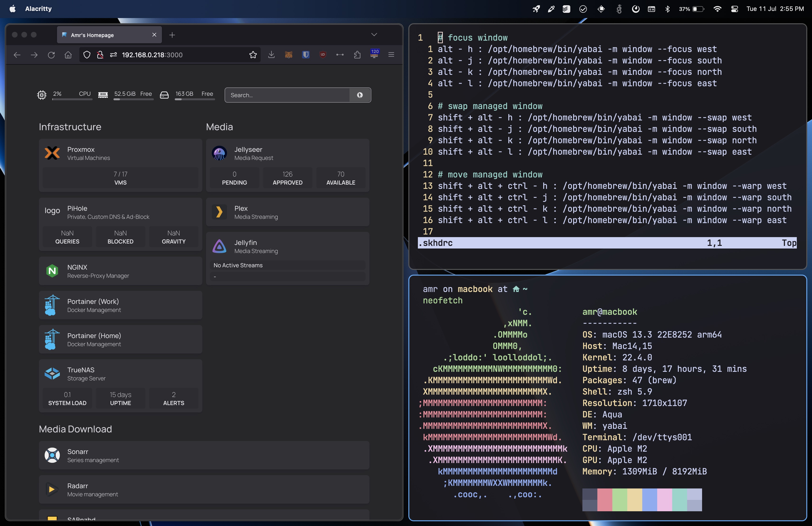Open the browser home page icon
The height and width of the screenshot is (526, 812).
click(68, 55)
